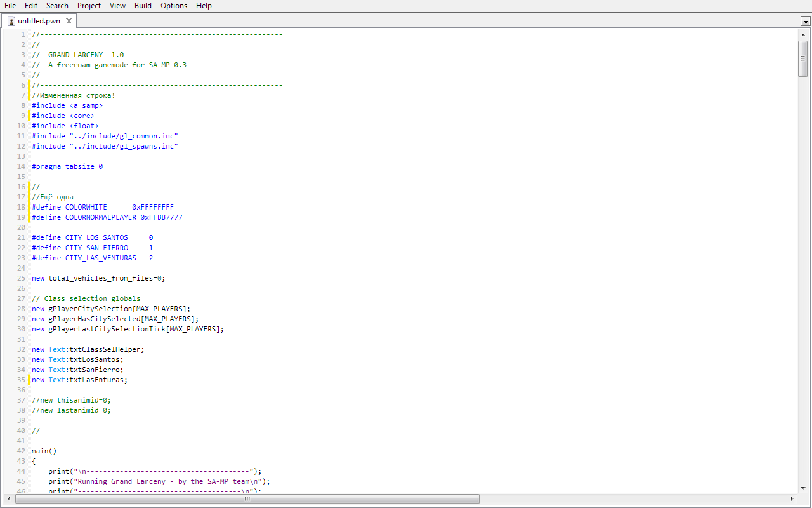Image resolution: width=812 pixels, height=508 pixels.
Task: Open the file list dropdown at top right
Action: pos(806,21)
